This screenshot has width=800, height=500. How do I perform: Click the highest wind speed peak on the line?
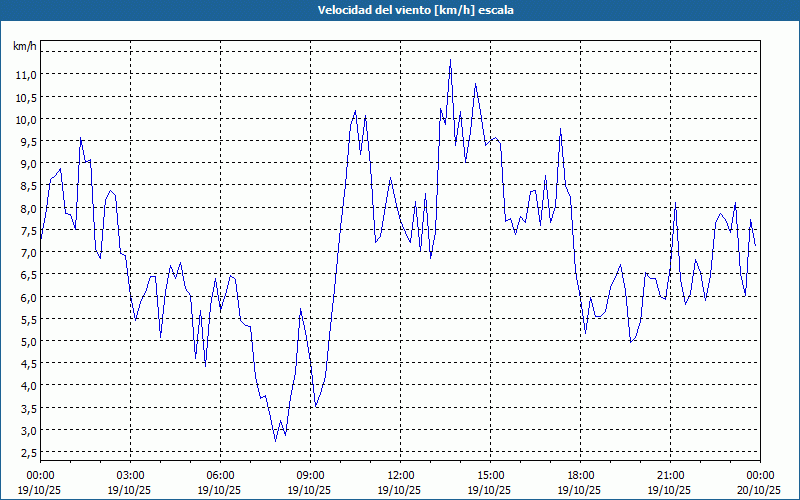[450, 60]
